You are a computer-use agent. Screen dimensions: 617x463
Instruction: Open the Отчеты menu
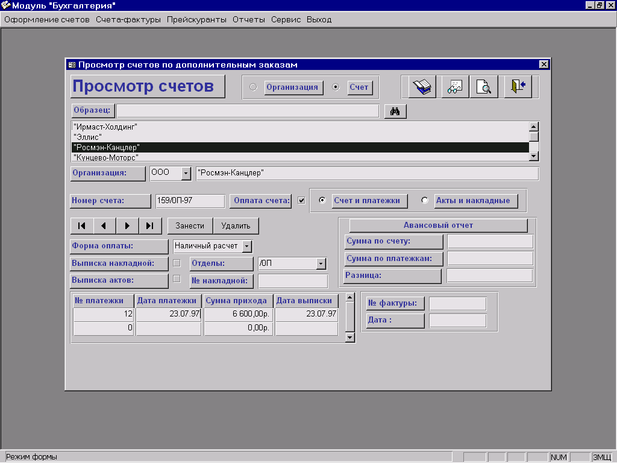[x=249, y=19]
